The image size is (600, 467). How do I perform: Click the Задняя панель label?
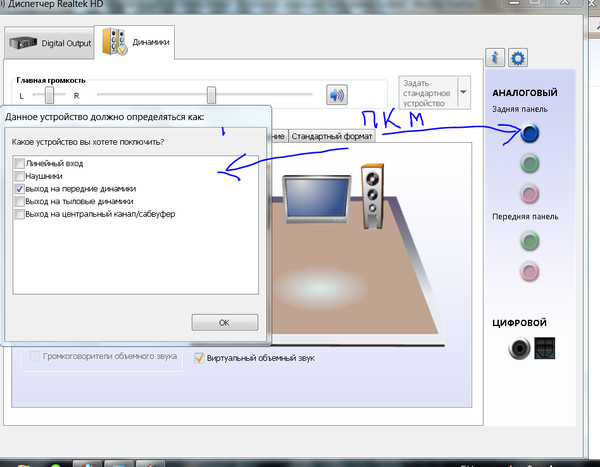pos(520,109)
